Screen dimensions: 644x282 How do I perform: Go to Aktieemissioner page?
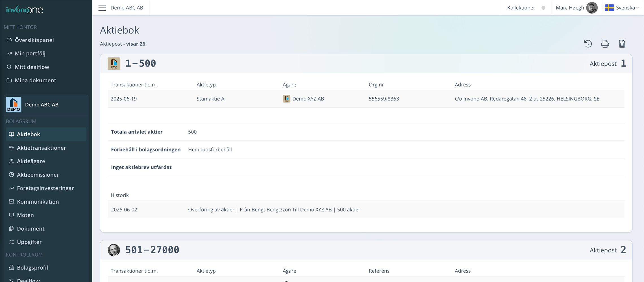point(38,175)
